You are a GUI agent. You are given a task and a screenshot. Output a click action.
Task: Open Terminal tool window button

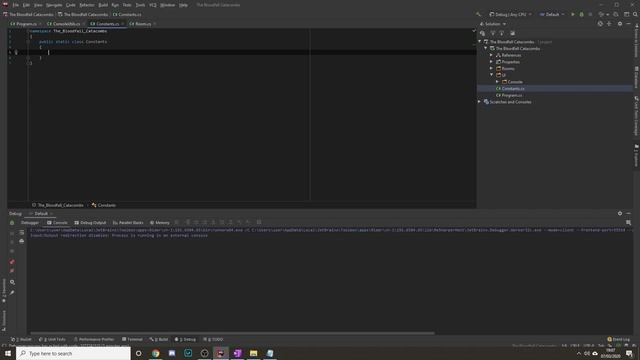[132, 339]
